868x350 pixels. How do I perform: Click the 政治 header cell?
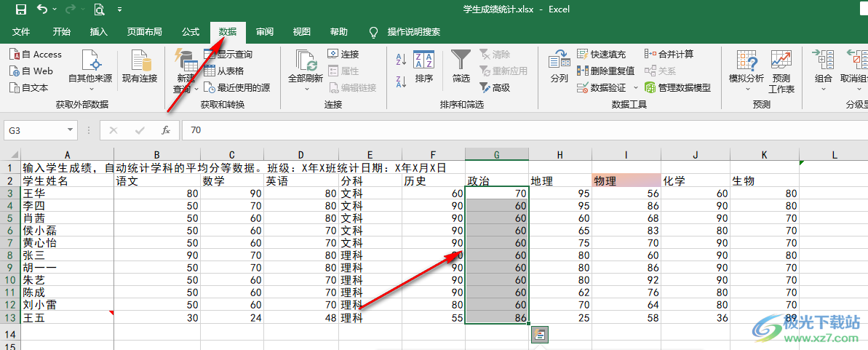tap(496, 180)
